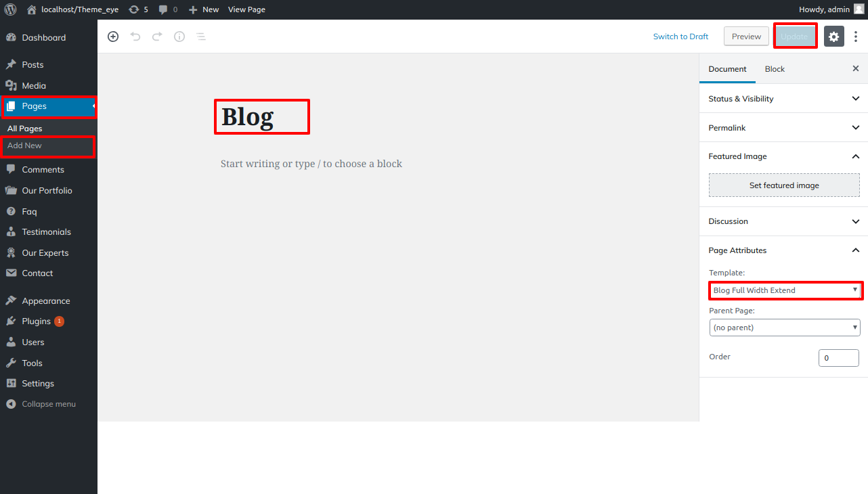Expand the Status & Visibility panel

click(x=783, y=98)
